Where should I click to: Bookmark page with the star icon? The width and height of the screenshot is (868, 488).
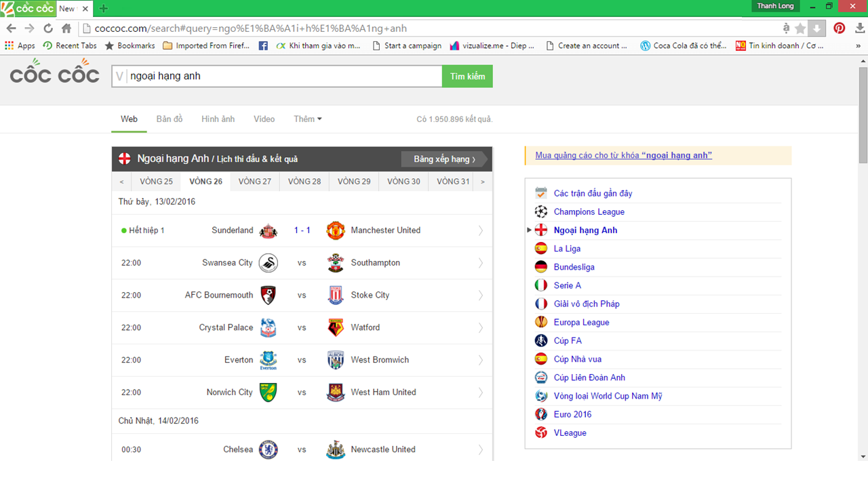[800, 28]
